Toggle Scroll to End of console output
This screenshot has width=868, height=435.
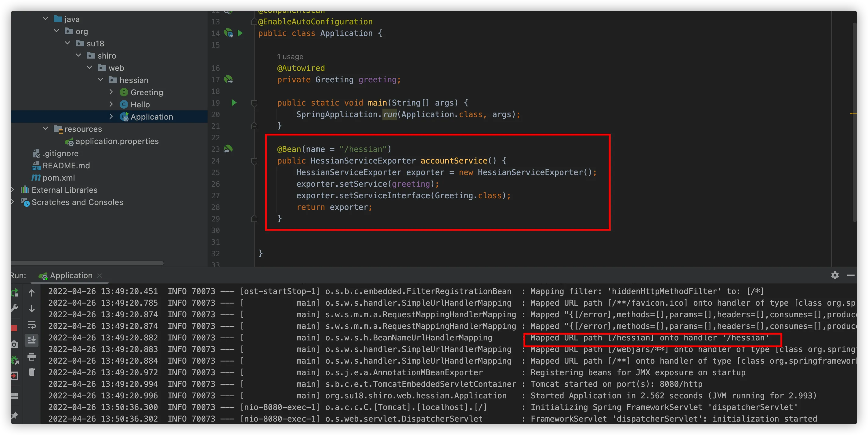32,340
